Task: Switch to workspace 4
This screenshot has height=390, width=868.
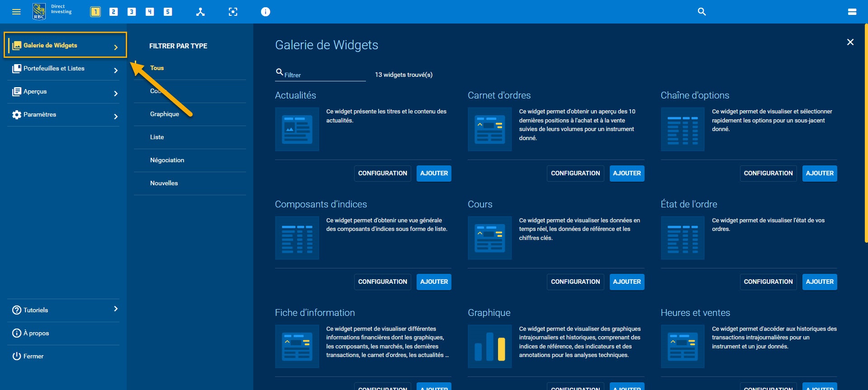Action: [150, 12]
